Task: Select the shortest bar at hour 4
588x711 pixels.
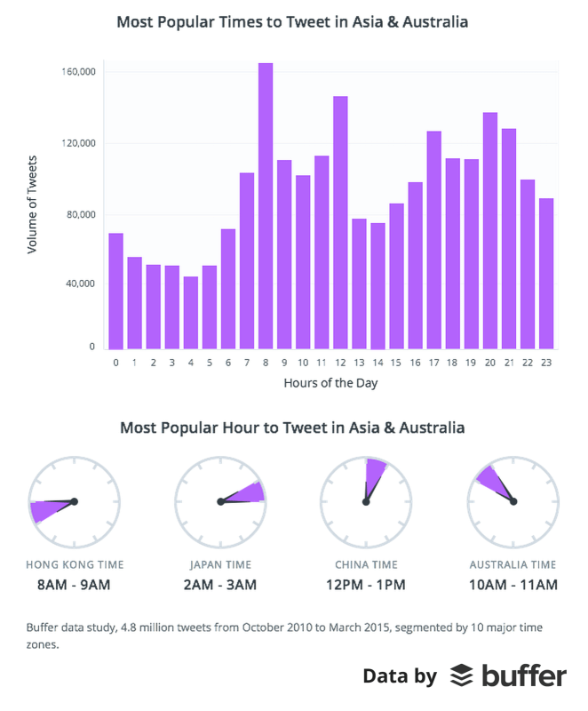Action: 191,313
